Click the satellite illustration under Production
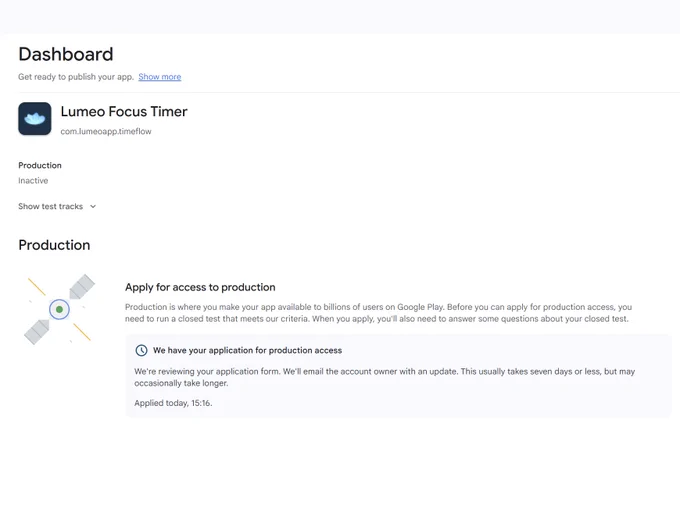This screenshot has height=519, width=680. pos(59,309)
